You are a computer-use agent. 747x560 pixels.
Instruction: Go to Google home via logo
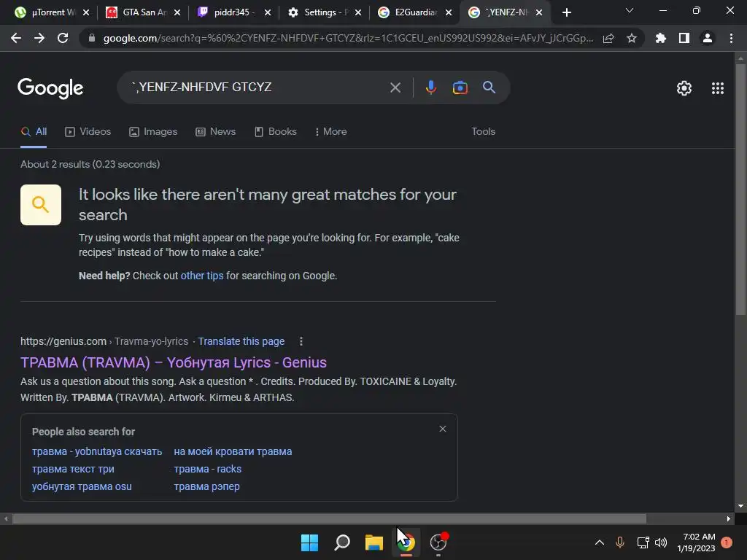pyautogui.click(x=50, y=88)
